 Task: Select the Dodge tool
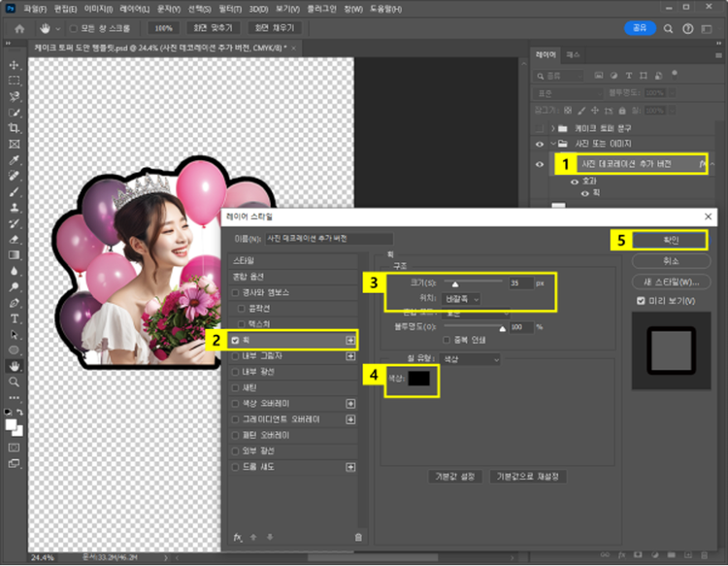pyautogui.click(x=14, y=287)
